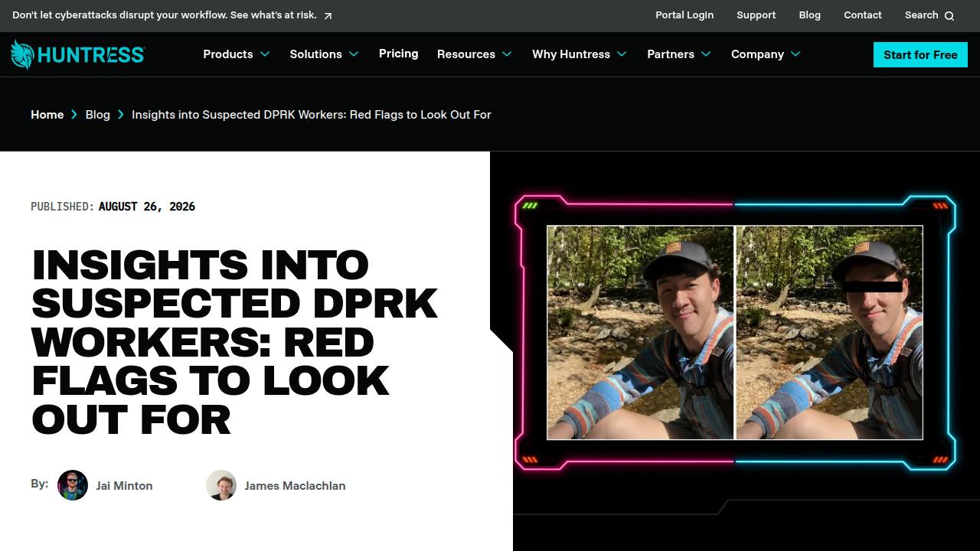
Task: Open Jai Minton's author avatar
Action: (x=73, y=485)
